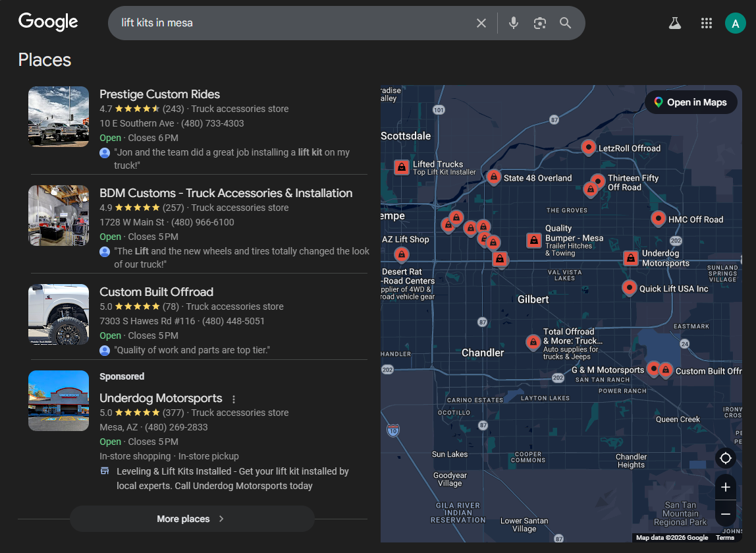This screenshot has width=756, height=553.
Task: Zoom out on the map
Action: pyautogui.click(x=726, y=514)
